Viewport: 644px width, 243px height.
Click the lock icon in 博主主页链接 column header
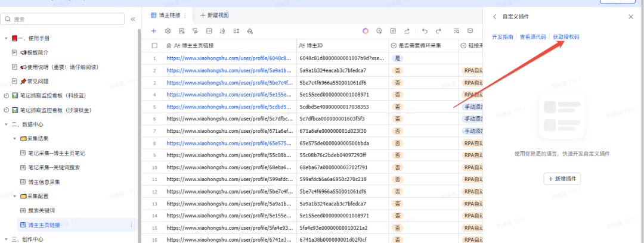pyautogui.click(x=169, y=45)
